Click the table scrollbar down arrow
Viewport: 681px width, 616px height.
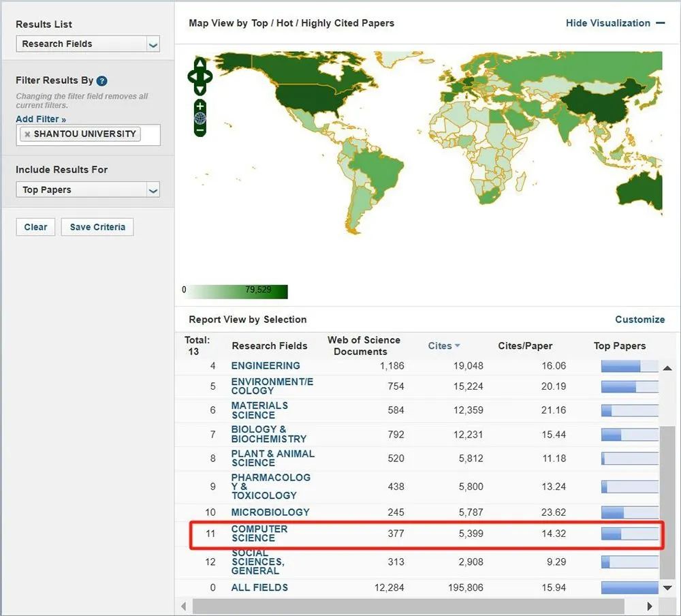(667, 588)
